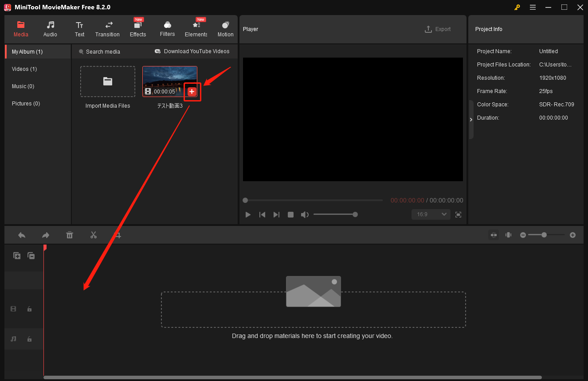Viewport: 588px width, 381px height.
Task: Click the 1920x1080 resolution value
Action: [553, 78]
